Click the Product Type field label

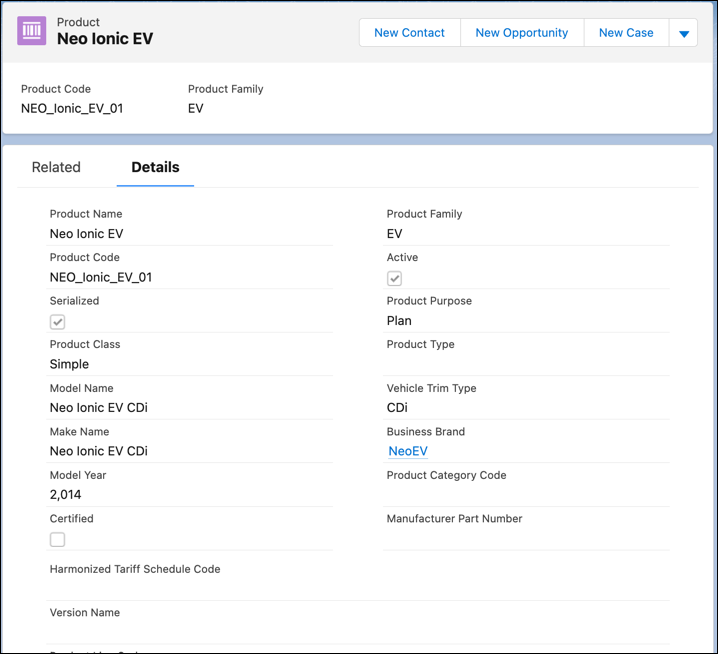coord(420,344)
